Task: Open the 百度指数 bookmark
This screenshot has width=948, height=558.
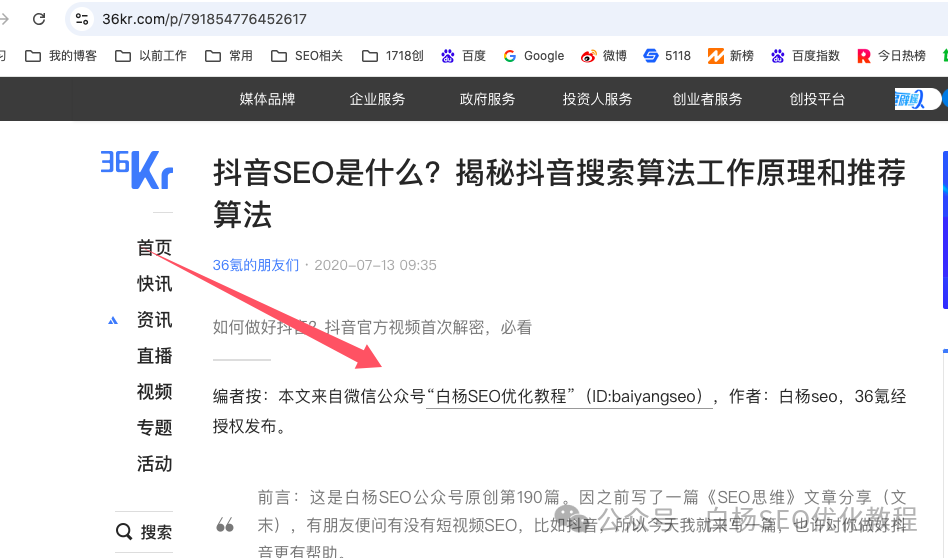Action: pos(806,56)
